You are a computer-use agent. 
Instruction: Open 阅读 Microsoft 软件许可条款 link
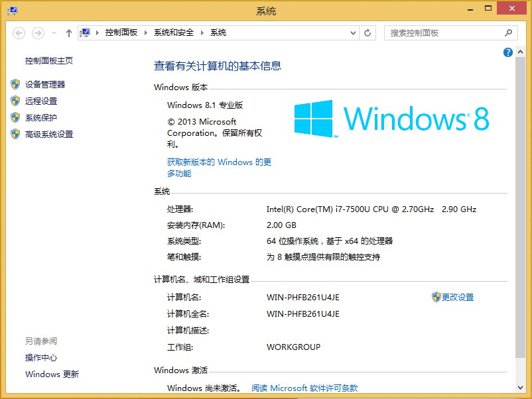(304, 388)
